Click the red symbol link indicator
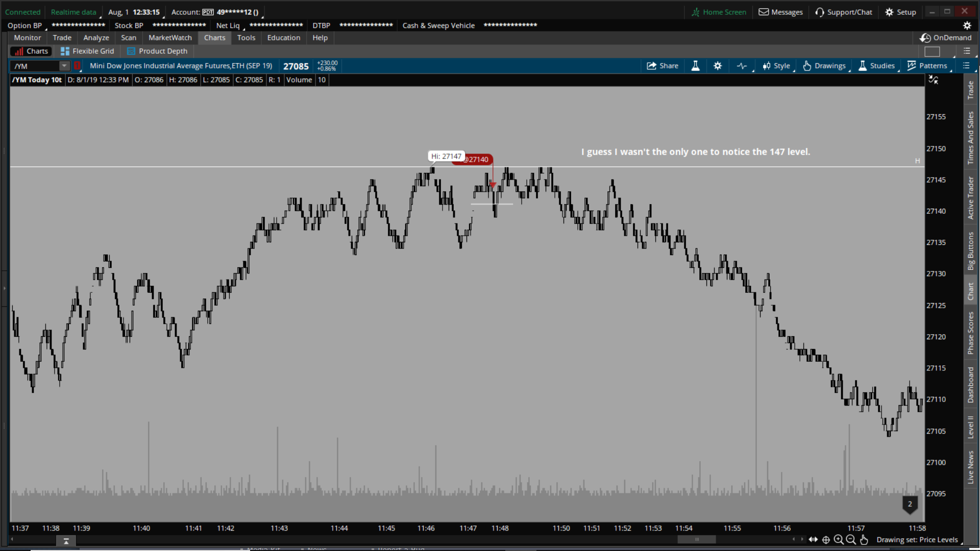Screen dimensions: 980x551 pos(78,66)
